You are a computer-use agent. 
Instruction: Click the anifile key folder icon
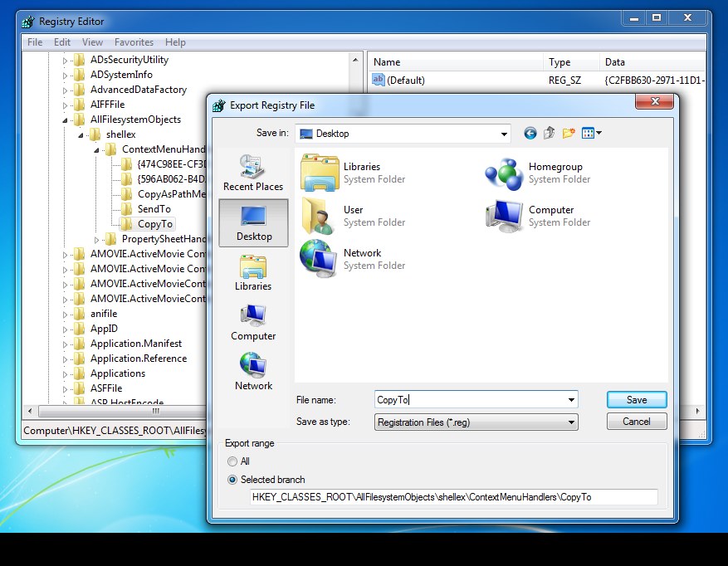click(x=80, y=314)
